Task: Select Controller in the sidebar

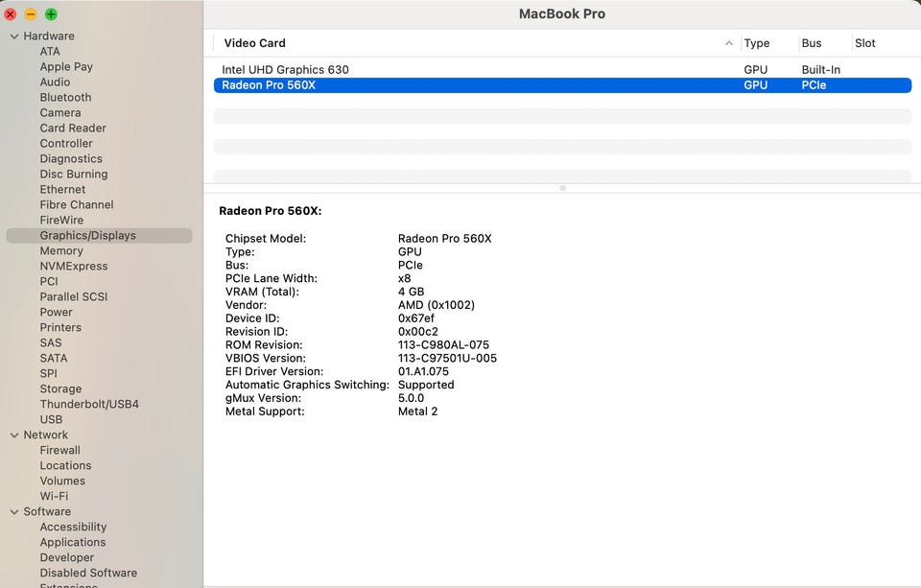Action: (x=66, y=143)
